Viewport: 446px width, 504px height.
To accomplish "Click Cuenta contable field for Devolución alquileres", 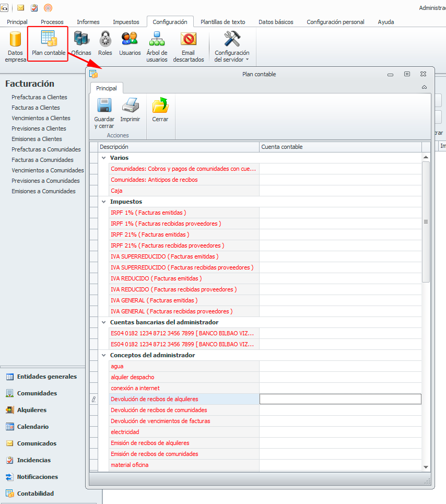I will (x=339, y=399).
